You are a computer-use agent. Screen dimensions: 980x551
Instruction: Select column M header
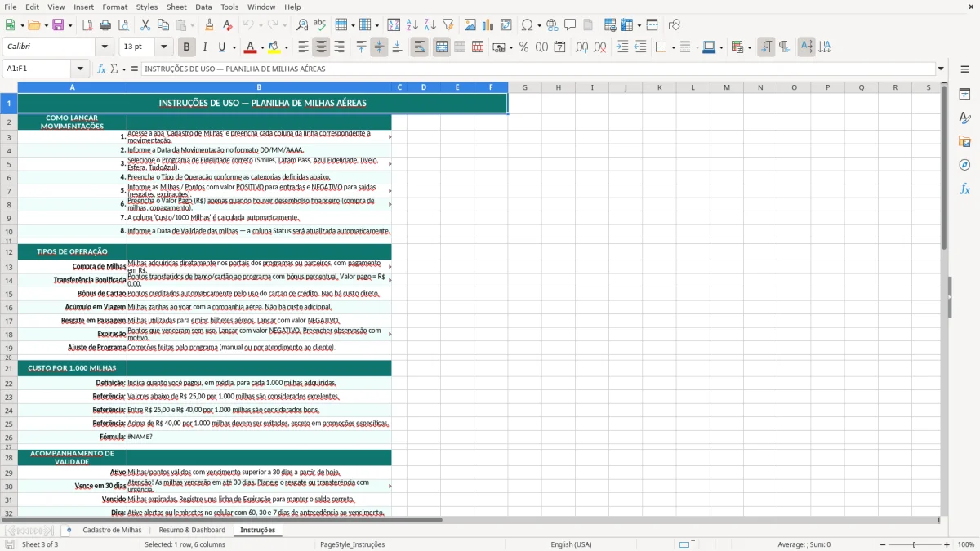click(x=726, y=87)
